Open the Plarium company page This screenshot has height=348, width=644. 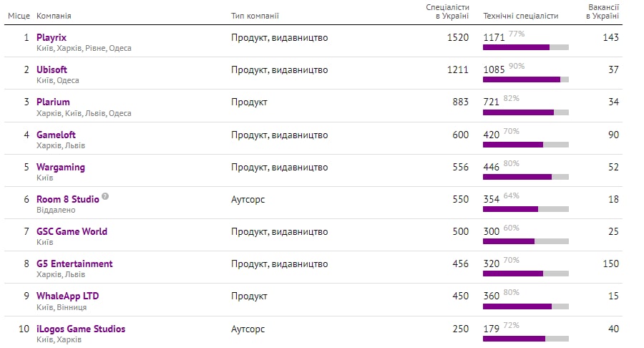[53, 102]
